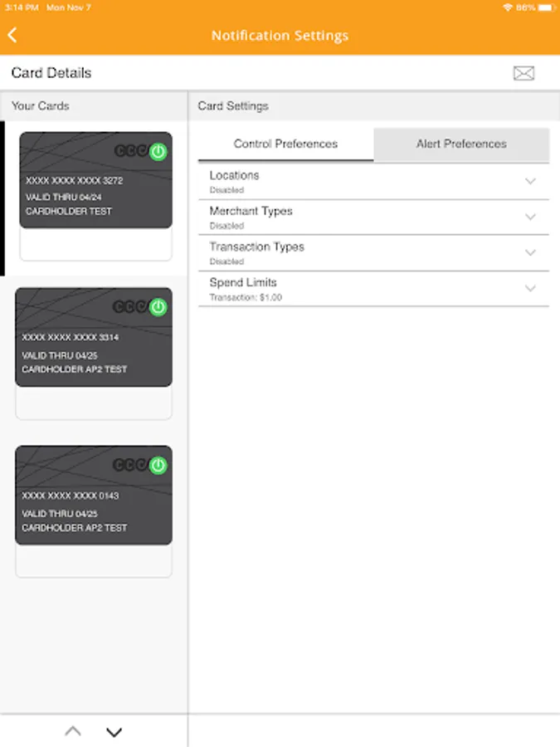Open the envelope messages icon
Image resolution: width=560 pixels, height=747 pixels.
pyautogui.click(x=523, y=73)
